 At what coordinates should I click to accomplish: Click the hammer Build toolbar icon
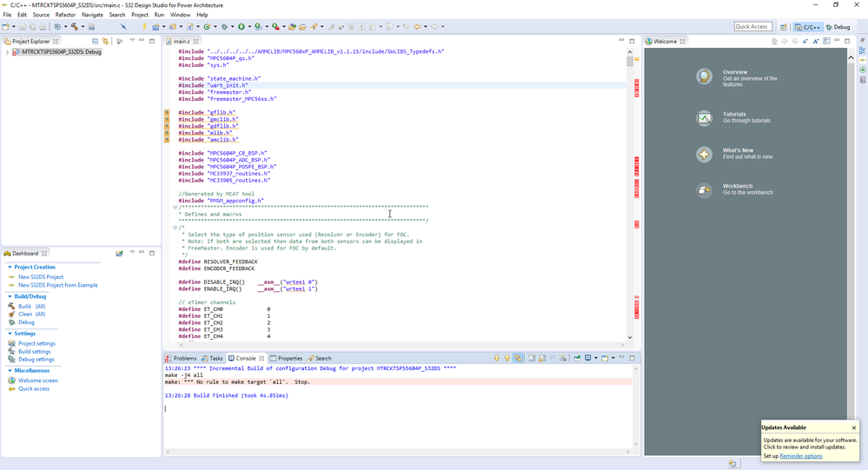(74, 27)
